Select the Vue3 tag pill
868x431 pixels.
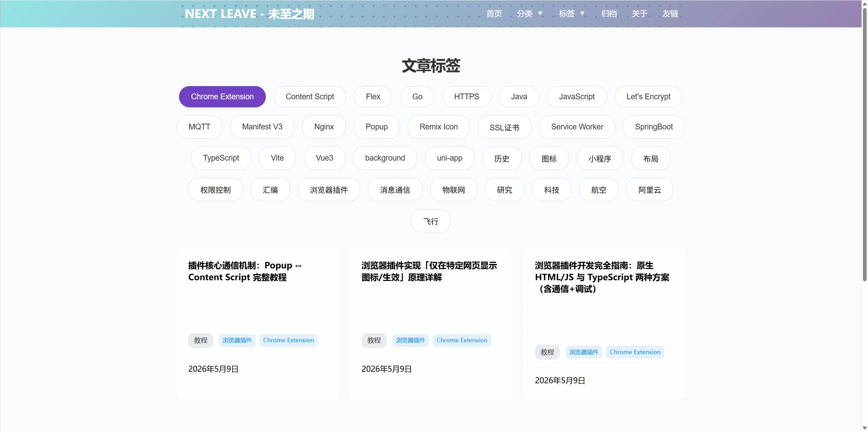click(324, 158)
